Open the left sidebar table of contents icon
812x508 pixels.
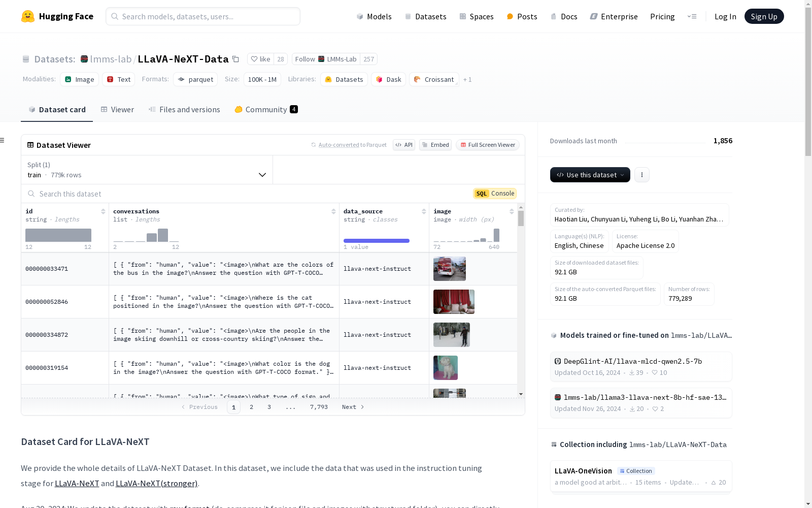(x=3, y=140)
